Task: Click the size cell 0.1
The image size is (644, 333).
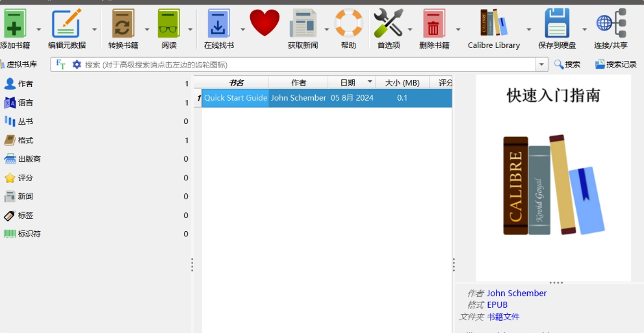Action: tap(402, 98)
